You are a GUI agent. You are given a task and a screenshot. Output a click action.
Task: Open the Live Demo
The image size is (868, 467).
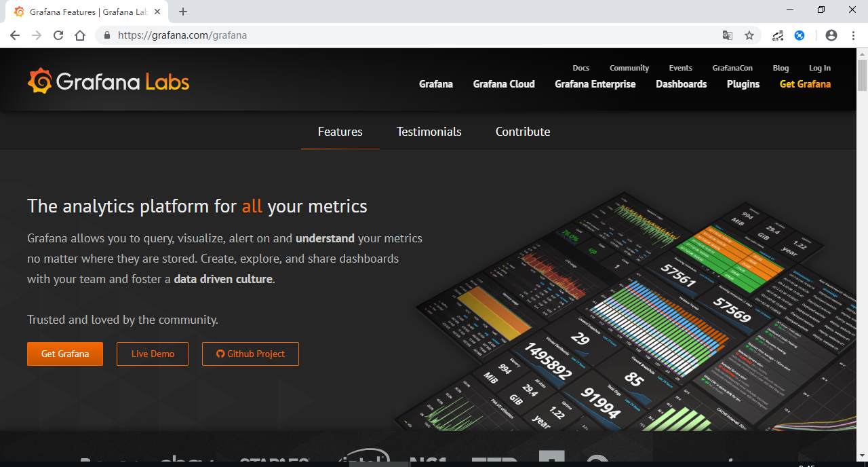[152, 354]
